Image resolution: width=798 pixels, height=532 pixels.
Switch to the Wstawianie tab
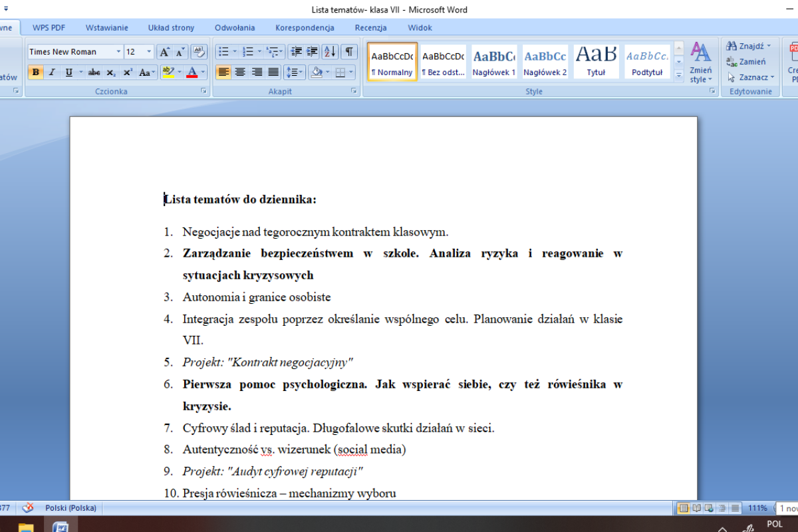click(x=106, y=28)
